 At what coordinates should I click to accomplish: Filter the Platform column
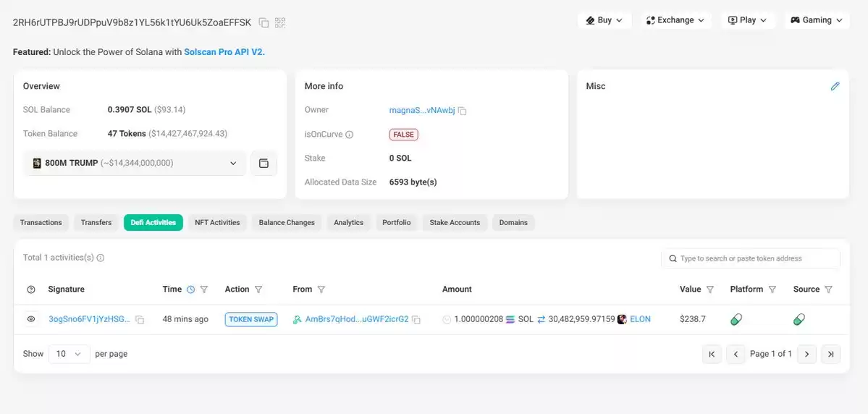click(x=772, y=290)
